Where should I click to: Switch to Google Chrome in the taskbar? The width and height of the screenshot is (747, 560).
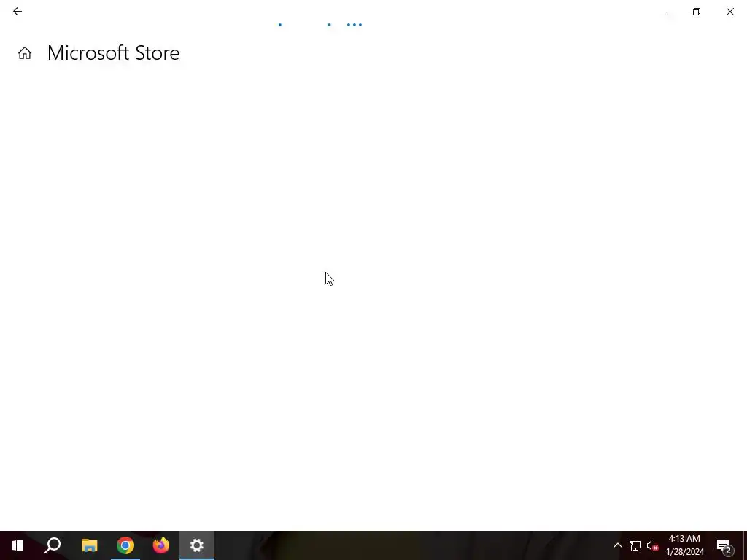[125, 545]
